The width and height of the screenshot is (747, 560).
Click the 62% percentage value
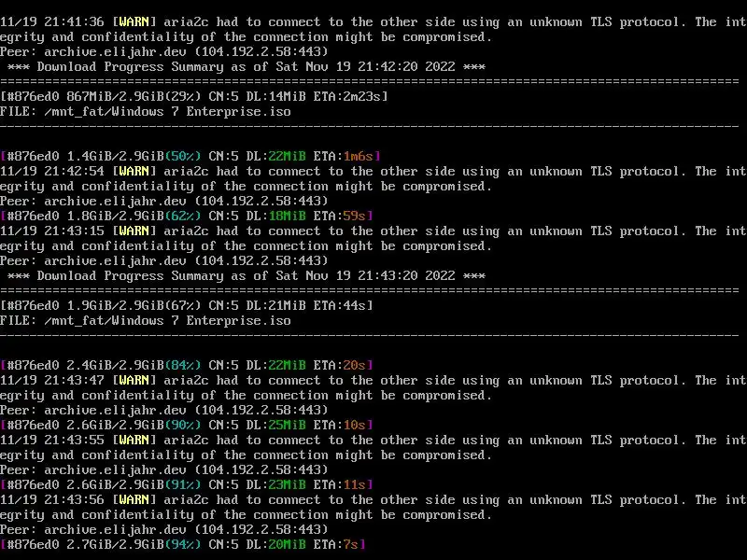pyautogui.click(x=183, y=217)
